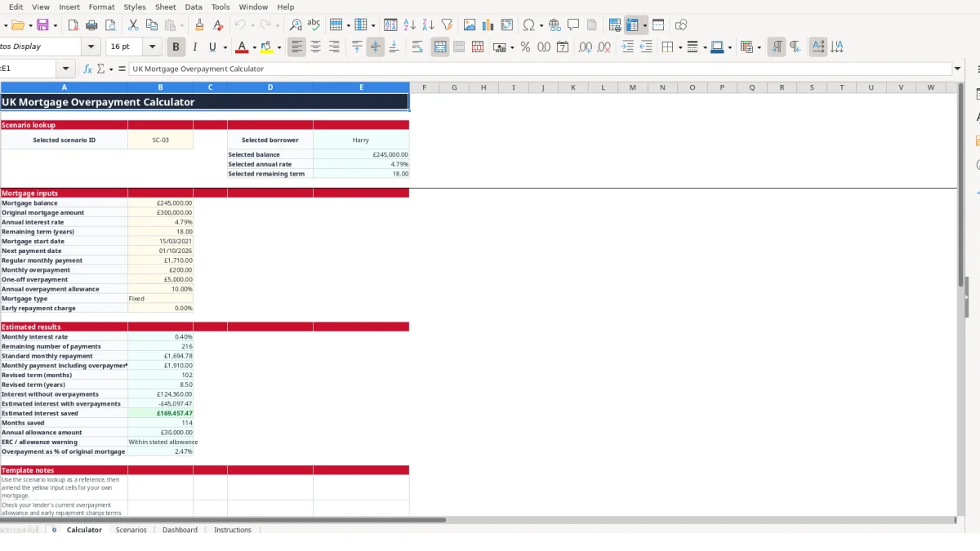Image resolution: width=980 pixels, height=551 pixels.
Task: Open Find and Replace
Action: (x=296, y=25)
